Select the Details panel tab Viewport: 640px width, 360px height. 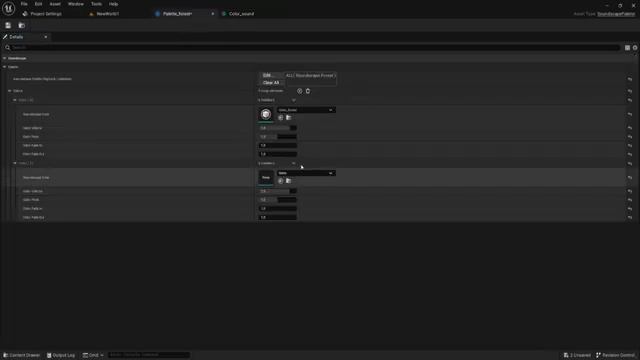point(16,37)
